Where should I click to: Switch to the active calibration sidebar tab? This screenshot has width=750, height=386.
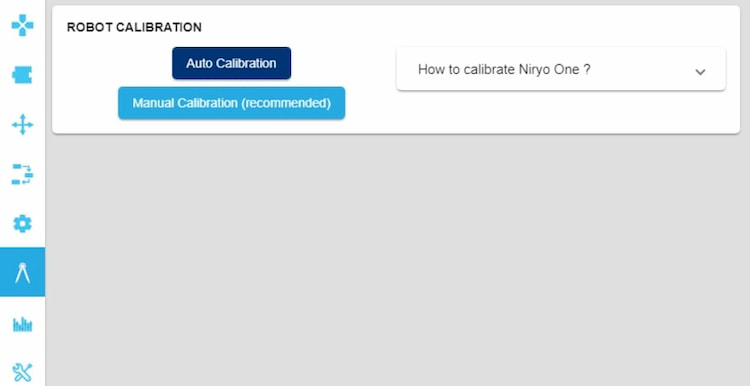click(22, 272)
